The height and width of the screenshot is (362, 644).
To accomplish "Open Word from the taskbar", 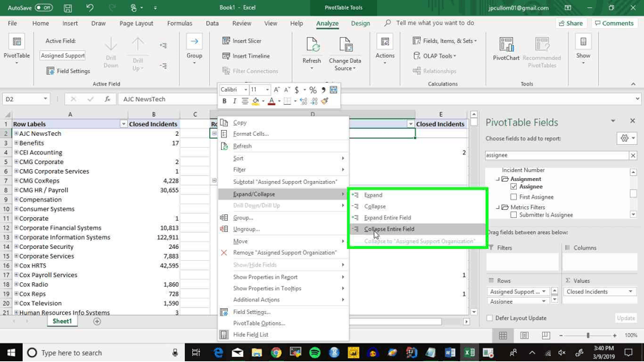I will click(450, 352).
